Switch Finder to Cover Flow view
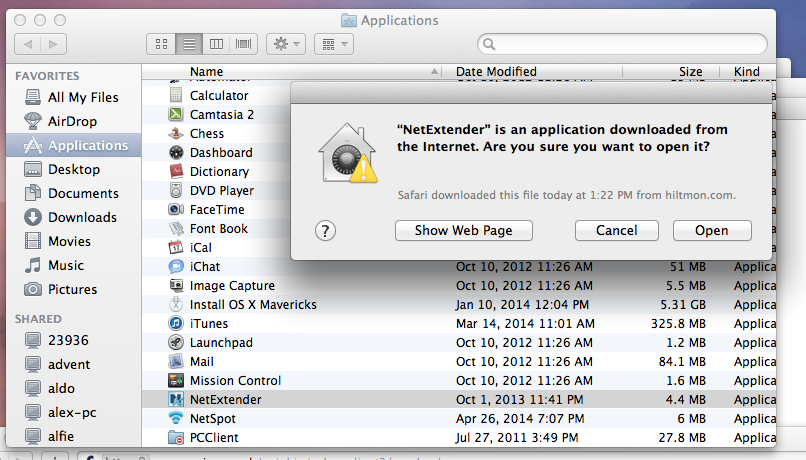The height and width of the screenshot is (460, 806). tap(244, 44)
